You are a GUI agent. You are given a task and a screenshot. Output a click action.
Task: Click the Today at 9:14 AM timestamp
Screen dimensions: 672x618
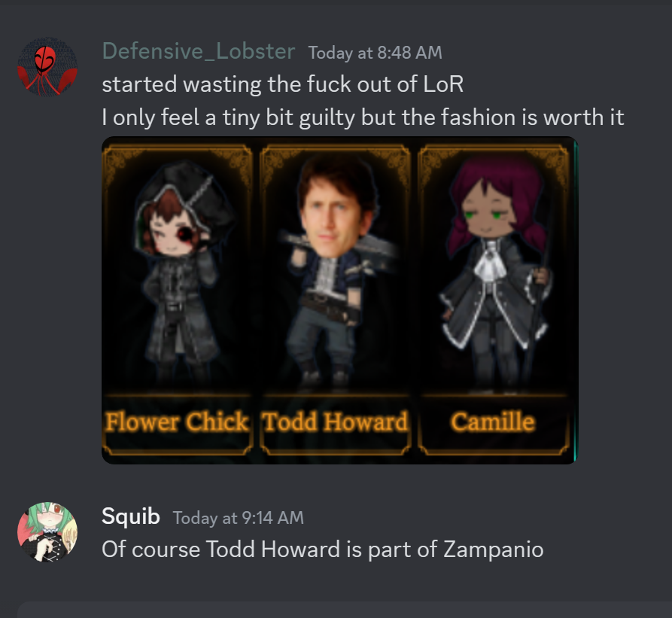coord(239,518)
